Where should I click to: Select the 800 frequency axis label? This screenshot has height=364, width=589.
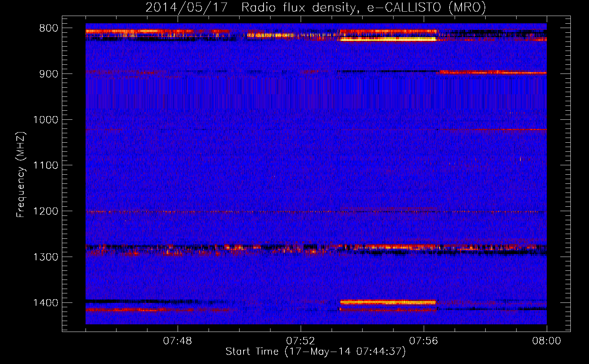coord(49,28)
